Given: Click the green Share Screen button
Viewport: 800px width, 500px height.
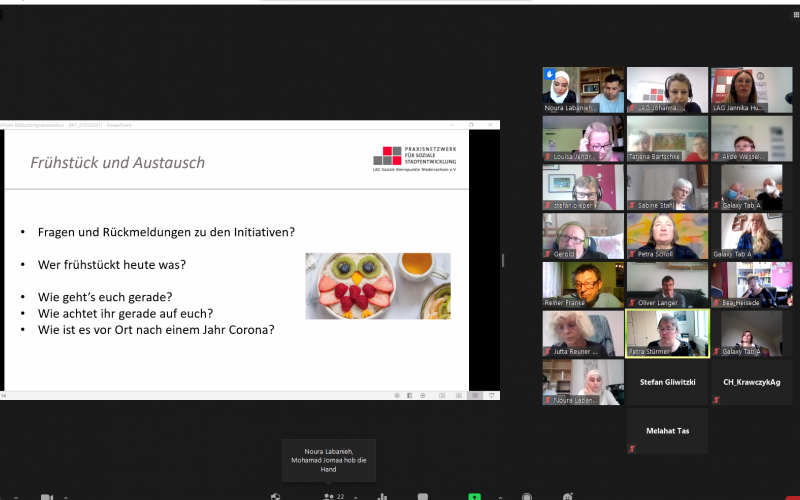Looking at the screenshot, I should point(474,496).
